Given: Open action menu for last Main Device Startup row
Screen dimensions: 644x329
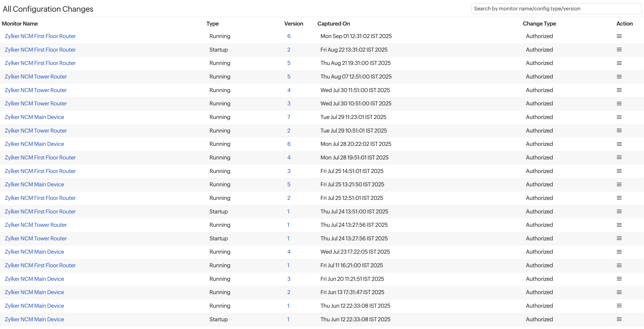Looking at the screenshot, I should pos(619,319).
